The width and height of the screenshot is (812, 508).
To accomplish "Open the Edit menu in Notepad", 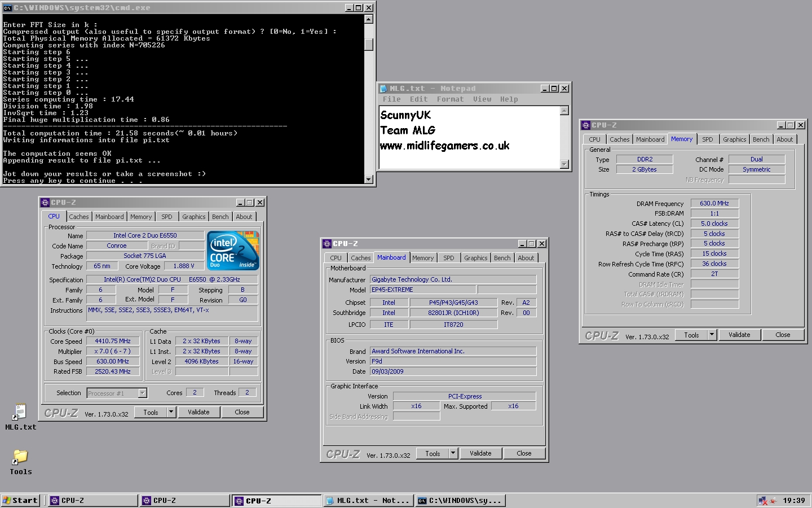I will tap(418, 99).
